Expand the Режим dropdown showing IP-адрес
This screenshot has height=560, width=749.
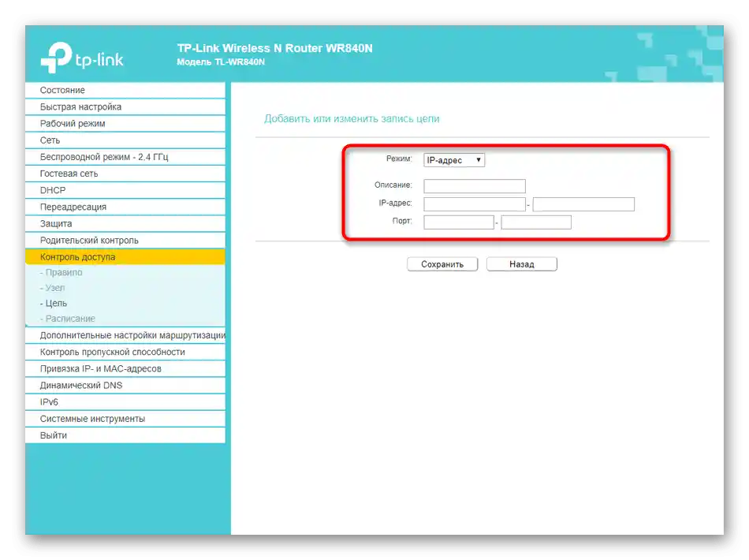coord(454,160)
